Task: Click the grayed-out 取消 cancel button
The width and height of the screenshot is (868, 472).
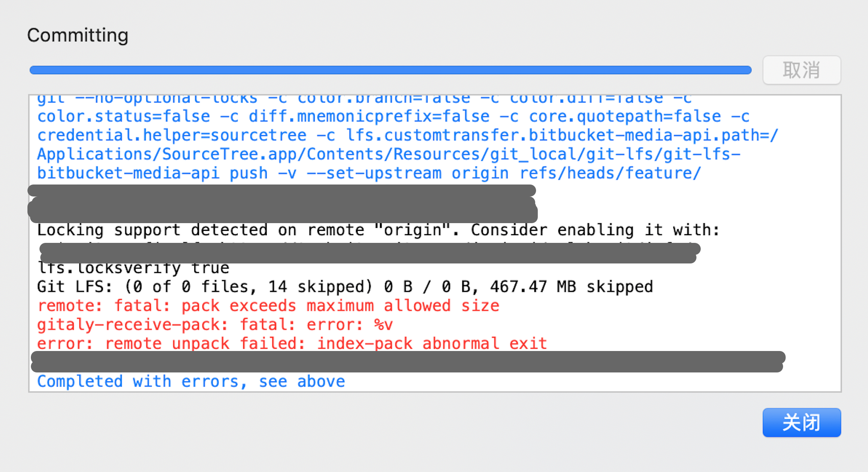Action: pyautogui.click(x=802, y=70)
